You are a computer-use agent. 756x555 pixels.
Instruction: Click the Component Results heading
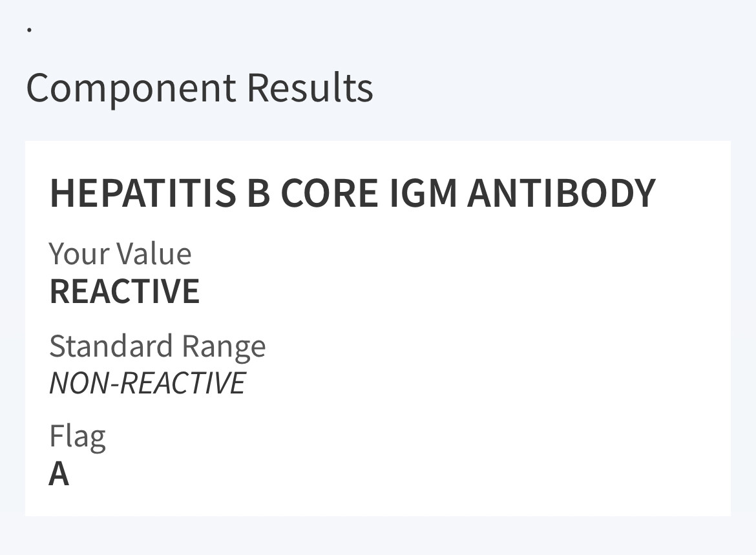pos(200,89)
